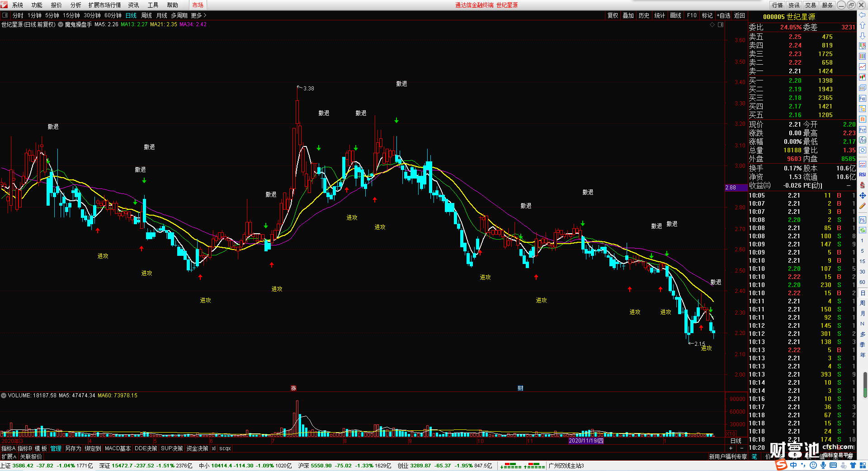Click the 上证 index in status bar
This screenshot has width=868, height=471.
coord(5,466)
